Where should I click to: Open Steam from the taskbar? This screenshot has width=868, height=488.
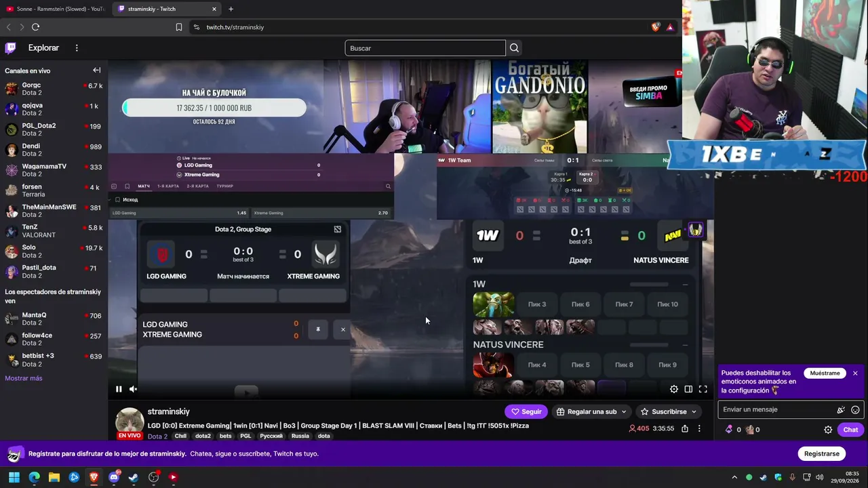(134, 477)
